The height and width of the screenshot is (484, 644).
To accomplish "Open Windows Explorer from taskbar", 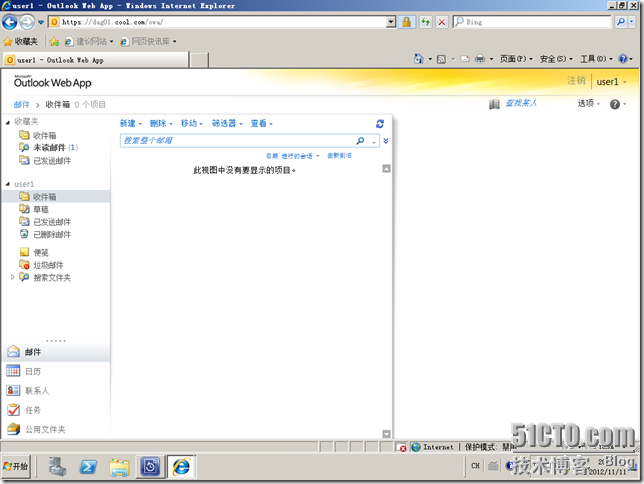I will coord(119,466).
